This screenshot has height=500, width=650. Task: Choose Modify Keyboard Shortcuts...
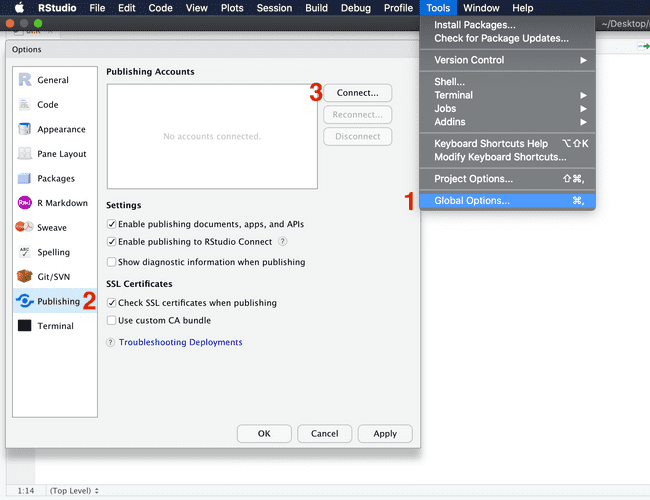(507, 157)
